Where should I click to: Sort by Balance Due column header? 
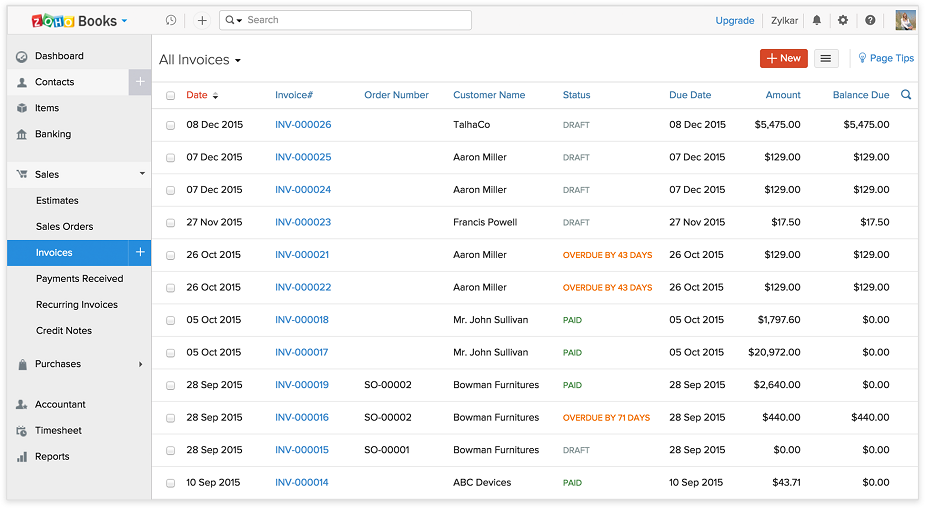861,95
